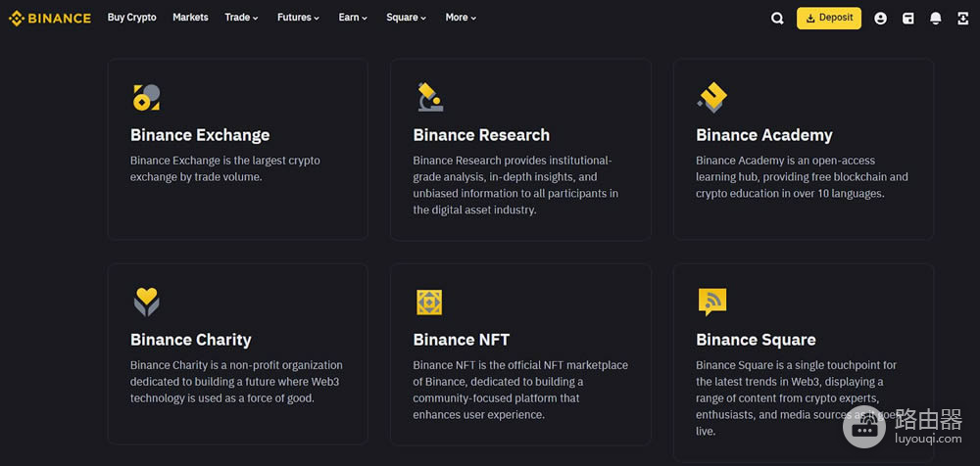
Task: Expand the Earn dropdown menu
Action: tap(353, 18)
